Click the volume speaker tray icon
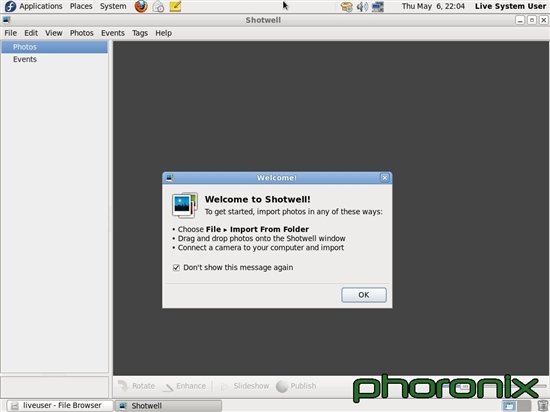Viewport: 550px width, 412px height. click(x=362, y=7)
